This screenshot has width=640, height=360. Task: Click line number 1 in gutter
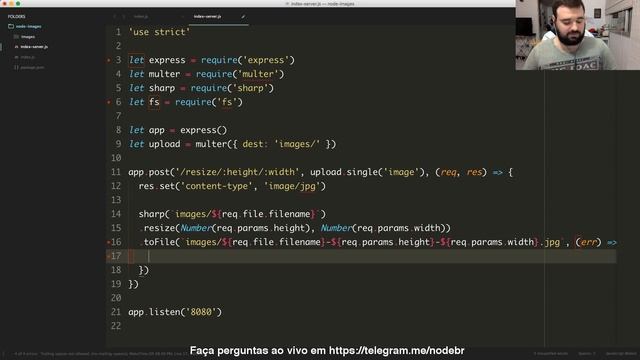(118, 32)
